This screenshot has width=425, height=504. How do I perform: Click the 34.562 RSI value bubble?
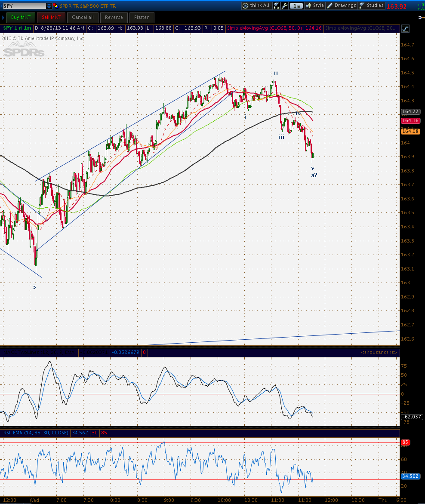click(410, 476)
